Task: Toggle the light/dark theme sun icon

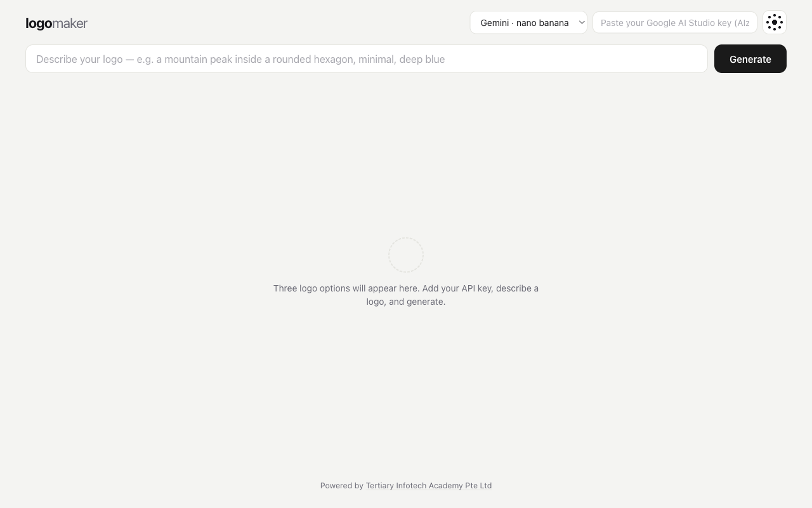Action: click(x=775, y=22)
